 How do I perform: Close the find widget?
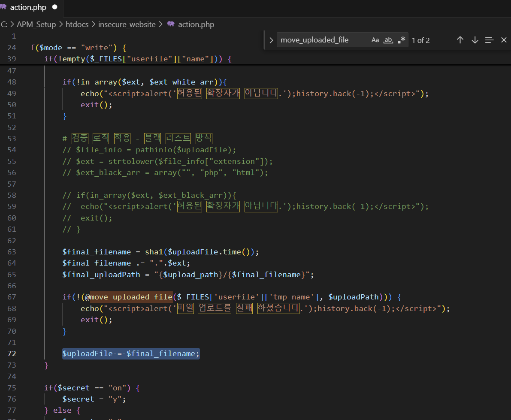click(x=504, y=40)
